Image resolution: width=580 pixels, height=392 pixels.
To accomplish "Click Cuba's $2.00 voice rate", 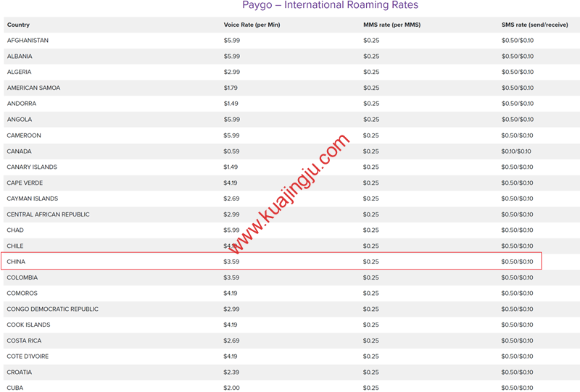I will (231, 388).
